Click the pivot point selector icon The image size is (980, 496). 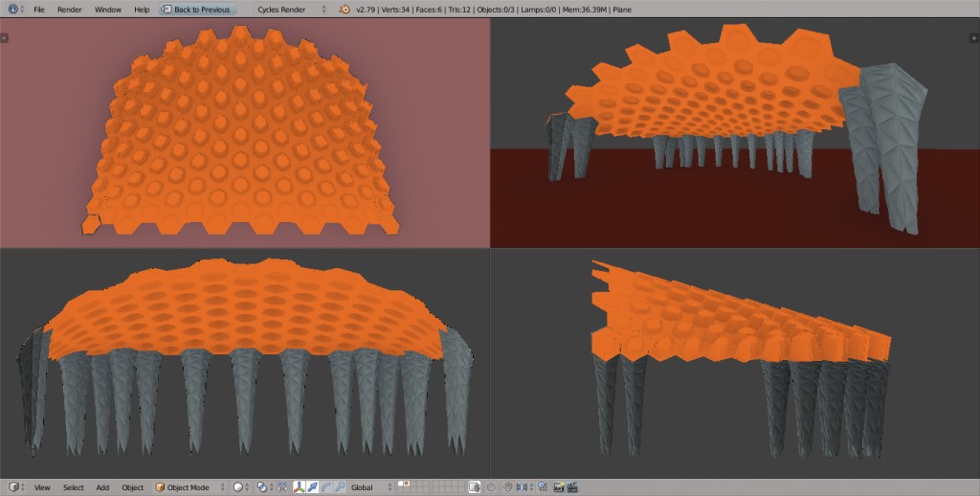coord(264,487)
